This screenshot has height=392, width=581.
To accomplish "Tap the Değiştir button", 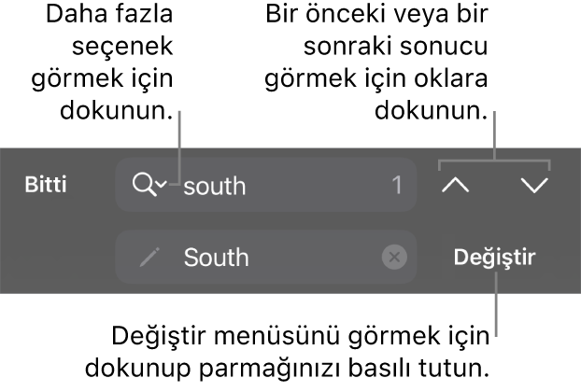I will [x=495, y=257].
